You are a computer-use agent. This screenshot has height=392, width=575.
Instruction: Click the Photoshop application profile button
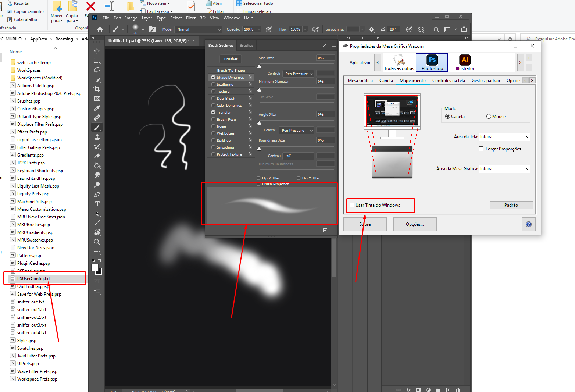point(432,63)
